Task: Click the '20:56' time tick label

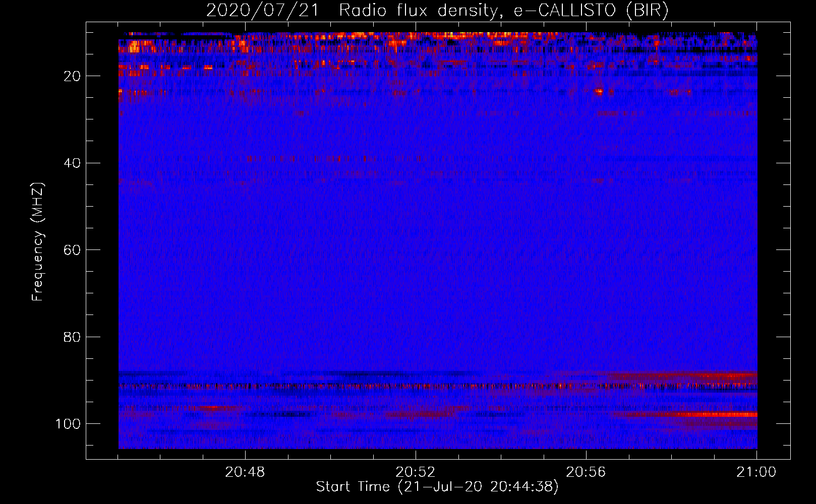Action: [586, 472]
